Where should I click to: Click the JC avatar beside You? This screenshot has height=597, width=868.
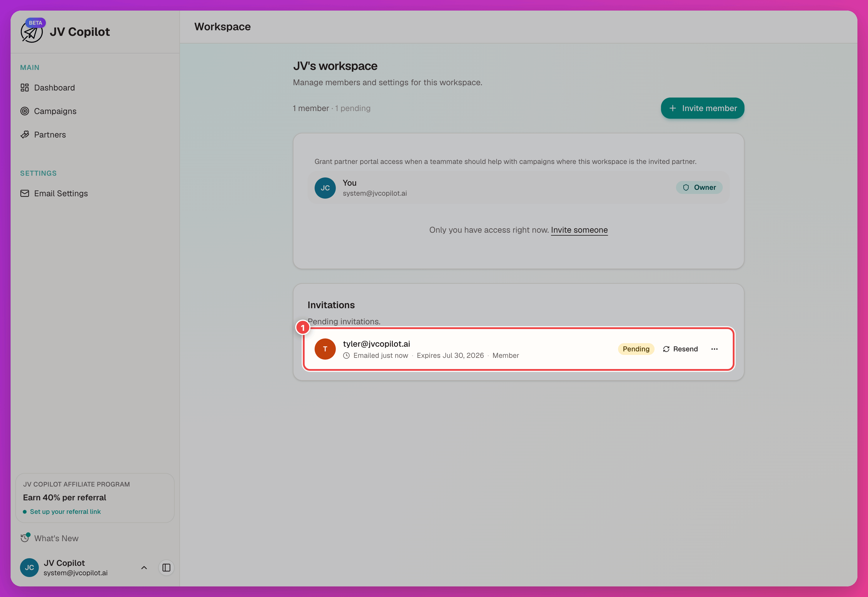click(x=325, y=188)
